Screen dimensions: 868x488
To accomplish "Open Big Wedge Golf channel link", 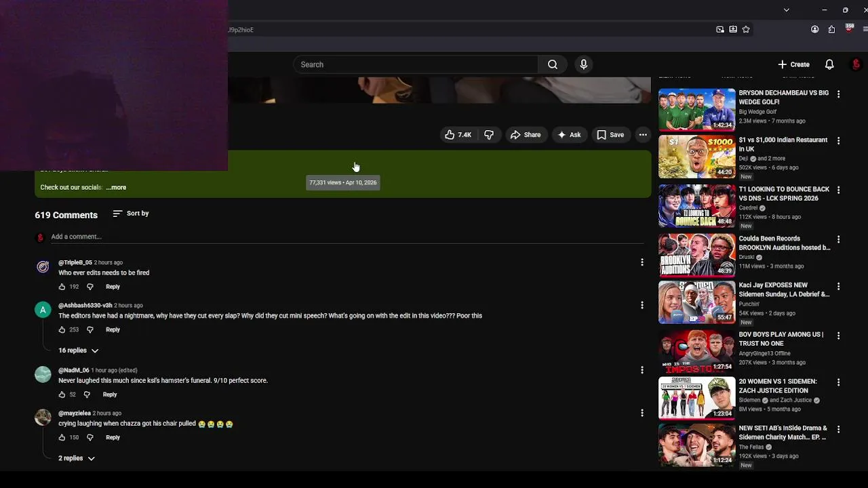I will coord(757,112).
